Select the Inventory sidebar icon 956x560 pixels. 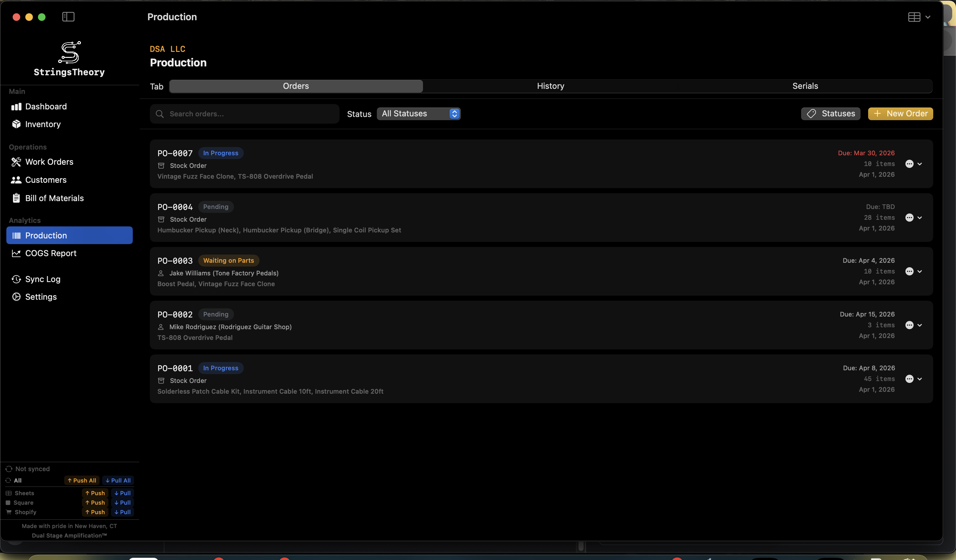(x=16, y=125)
